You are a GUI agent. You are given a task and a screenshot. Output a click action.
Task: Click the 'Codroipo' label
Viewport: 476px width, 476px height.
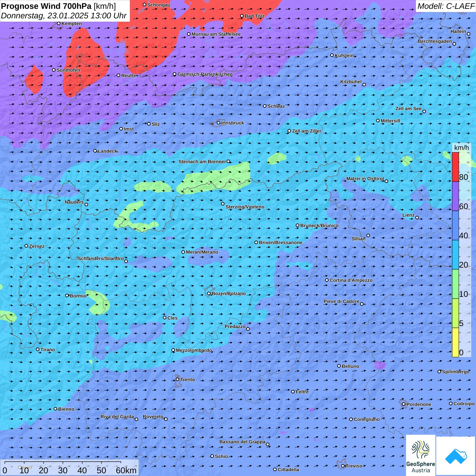[464, 404]
